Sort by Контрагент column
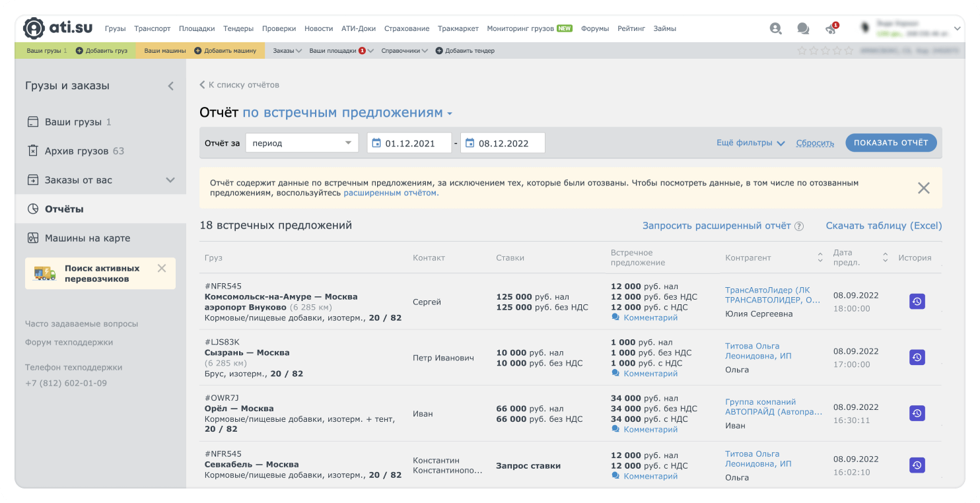Viewport: 980px width, 503px height. [x=820, y=257]
